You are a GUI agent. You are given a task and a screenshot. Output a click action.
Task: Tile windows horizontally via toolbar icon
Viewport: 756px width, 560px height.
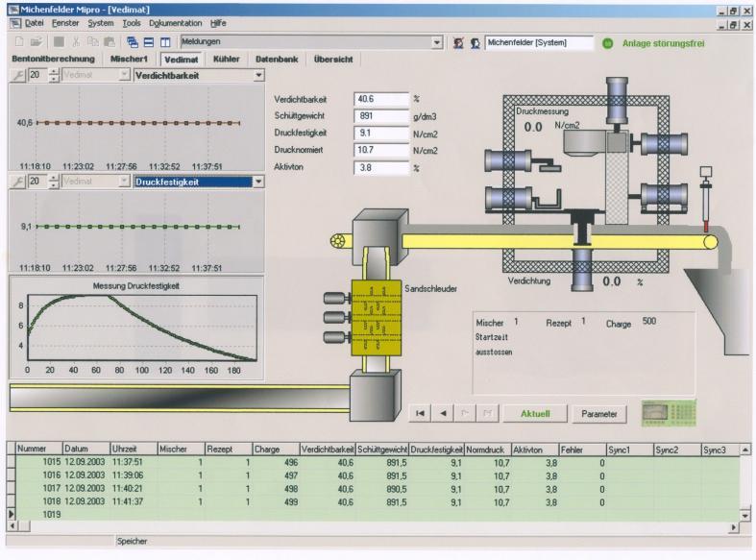point(149,42)
